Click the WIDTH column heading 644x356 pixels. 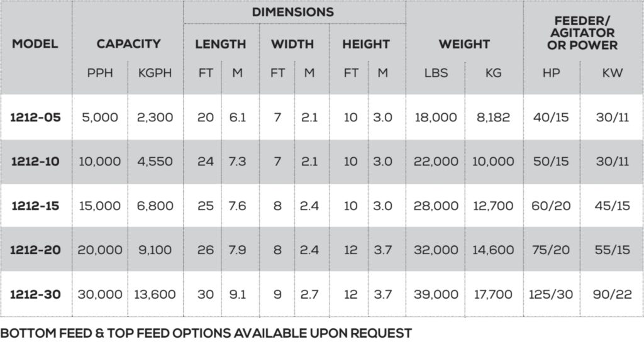292,44
